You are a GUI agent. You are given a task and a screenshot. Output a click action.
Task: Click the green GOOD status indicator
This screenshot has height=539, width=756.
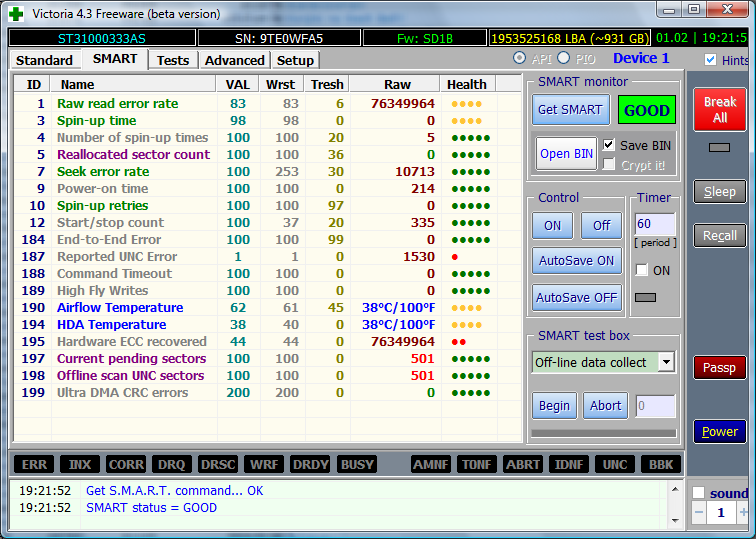(647, 110)
